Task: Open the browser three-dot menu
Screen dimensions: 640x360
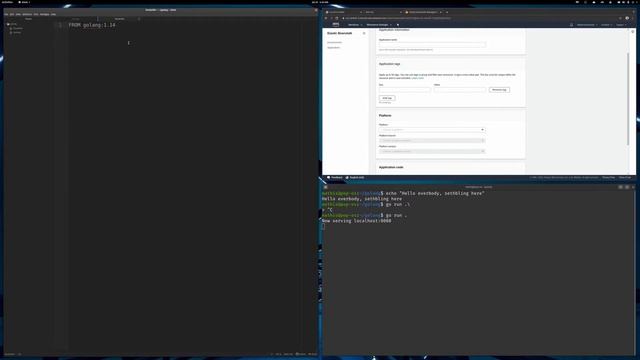Action: tap(633, 18)
